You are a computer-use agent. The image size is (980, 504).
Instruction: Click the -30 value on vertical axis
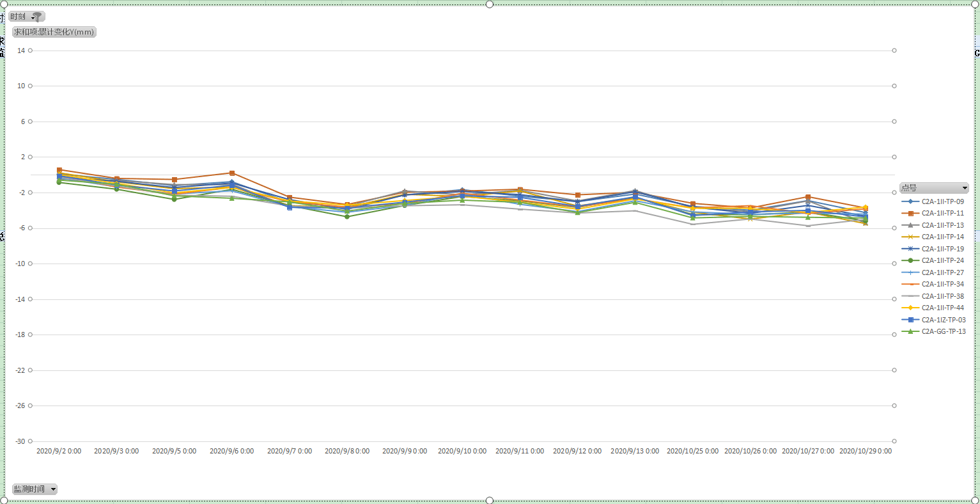[20, 441]
